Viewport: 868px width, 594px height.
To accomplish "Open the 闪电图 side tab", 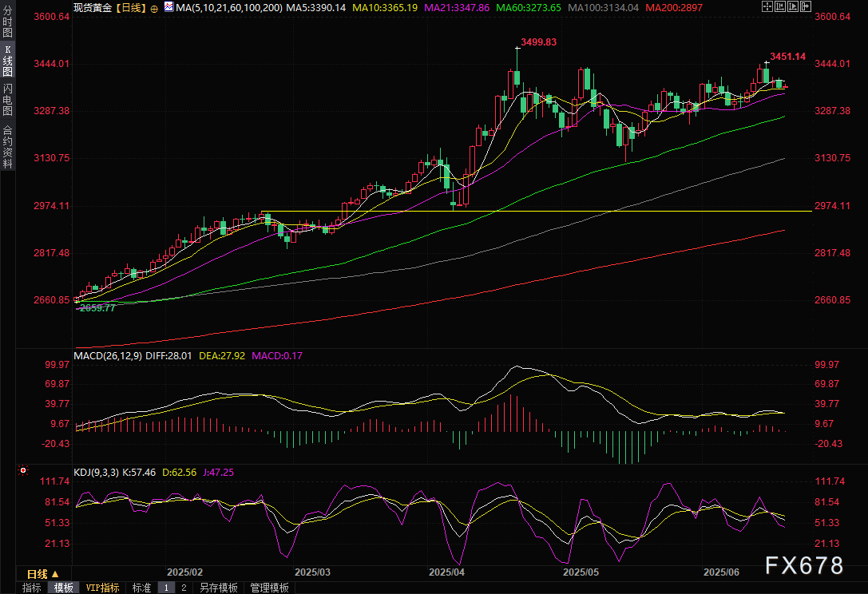I will tap(7, 99).
